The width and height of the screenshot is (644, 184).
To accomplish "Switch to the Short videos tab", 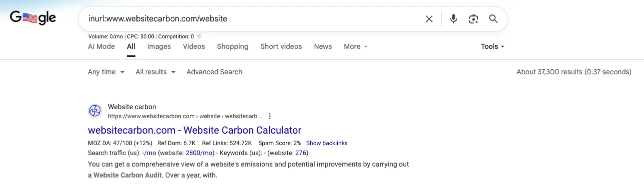I will [281, 46].
